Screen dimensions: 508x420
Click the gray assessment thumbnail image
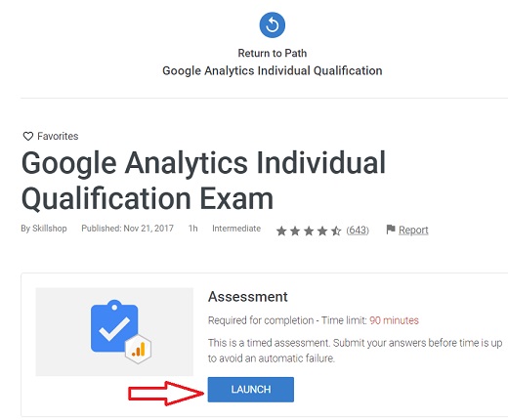(x=114, y=332)
